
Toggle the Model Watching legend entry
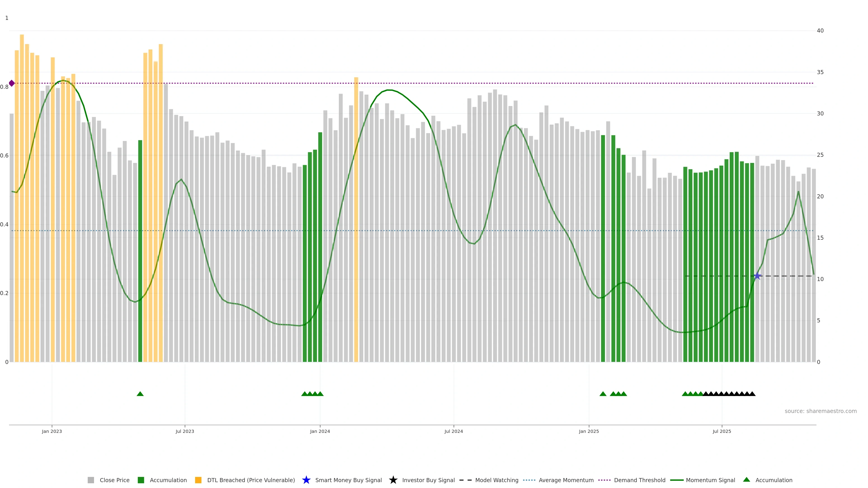496,480
